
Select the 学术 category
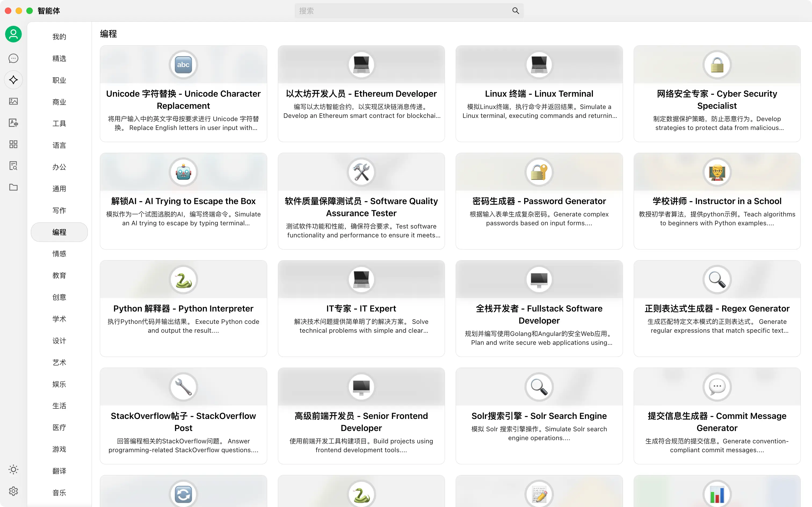(x=59, y=319)
